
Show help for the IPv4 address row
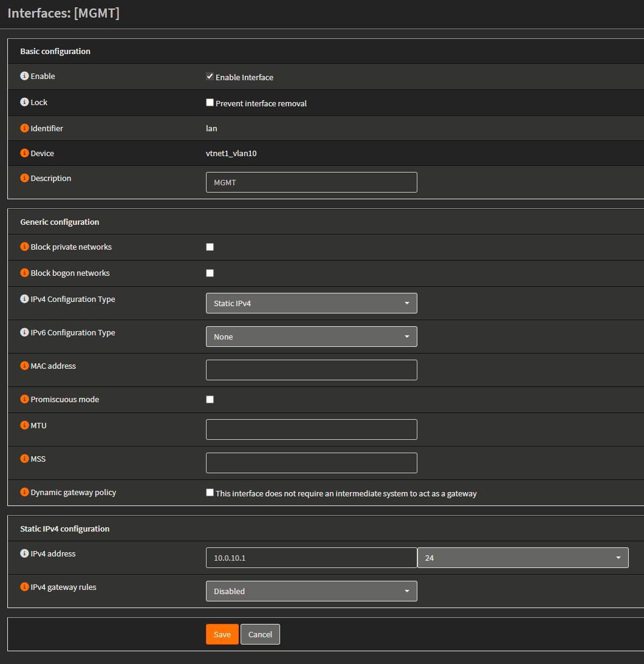coord(24,553)
